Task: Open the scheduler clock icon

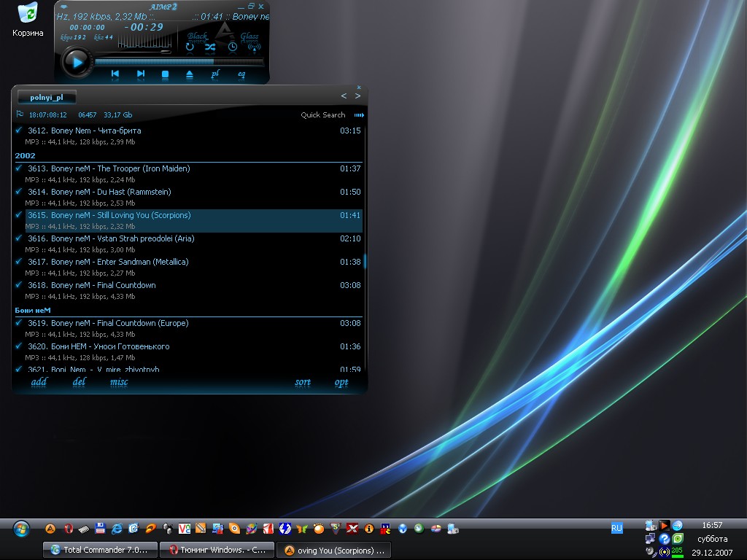Action: coord(232,47)
